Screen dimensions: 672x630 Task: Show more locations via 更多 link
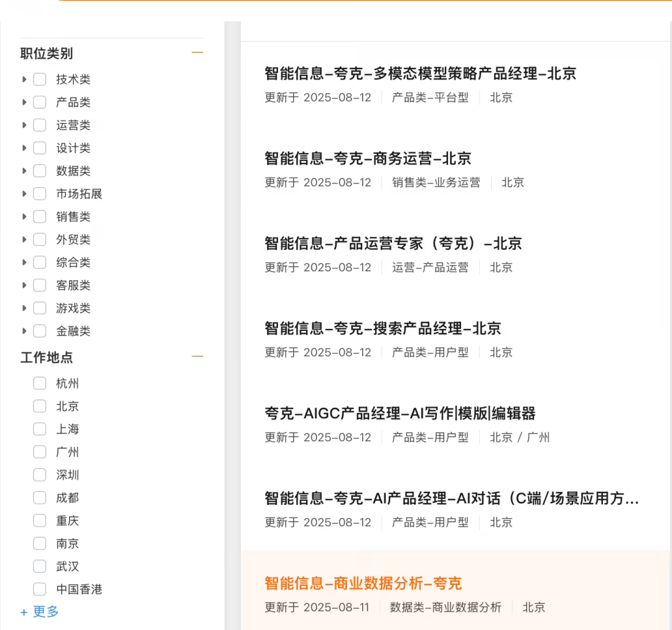(x=39, y=611)
